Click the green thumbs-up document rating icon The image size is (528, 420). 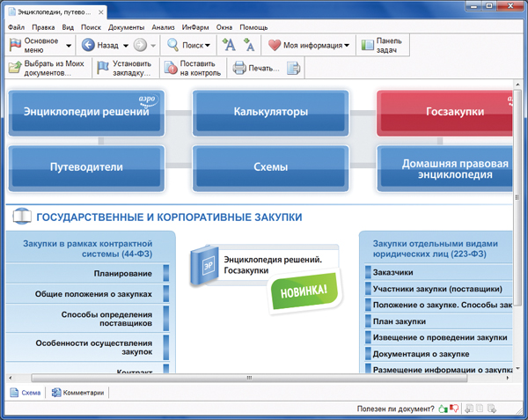(x=444, y=409)
